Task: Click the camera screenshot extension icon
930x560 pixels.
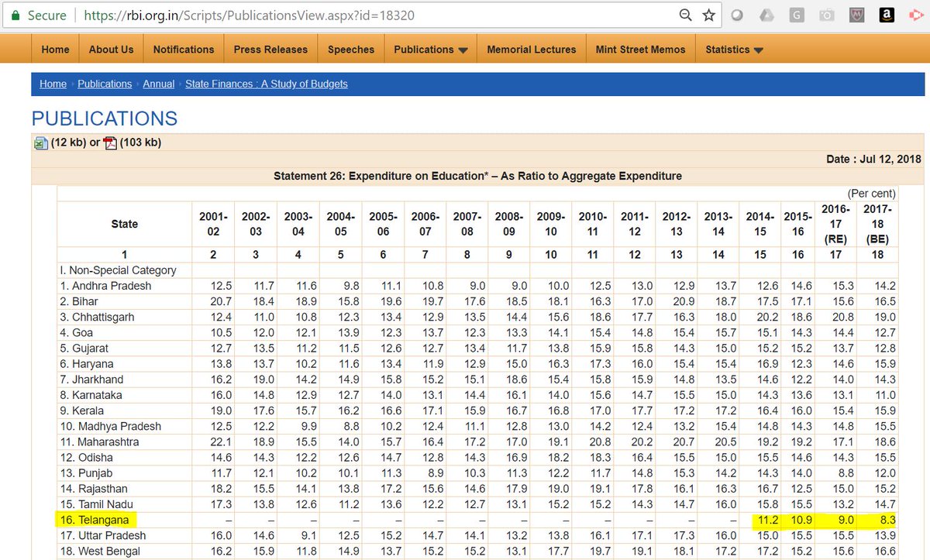Action: pos(827,15)
